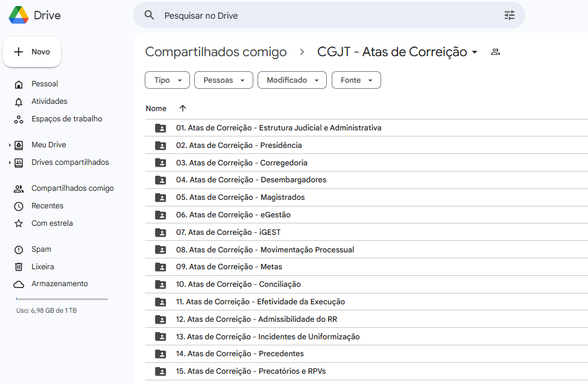Open CGJT - Atas de Correição folder menu
The height and width of the screenshot is (384, 588).
pos(475,53)
